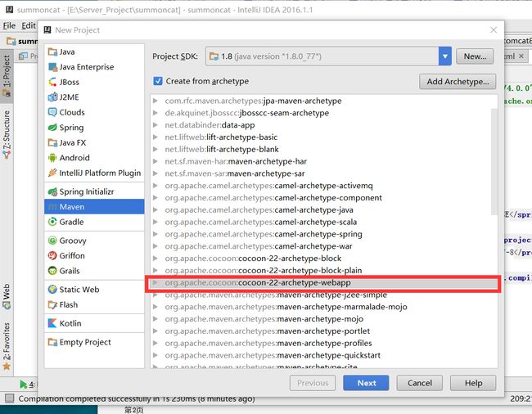Open the Edit menu
This screenshot has height=414, width=532.
pyautogui.click(x=29, y=25)
